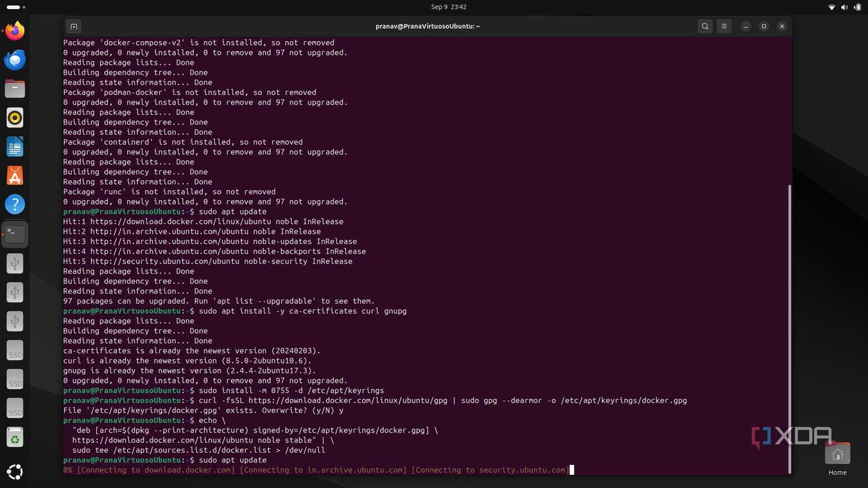
Task: Maximize the terminal window
Action: pos(764,27)
